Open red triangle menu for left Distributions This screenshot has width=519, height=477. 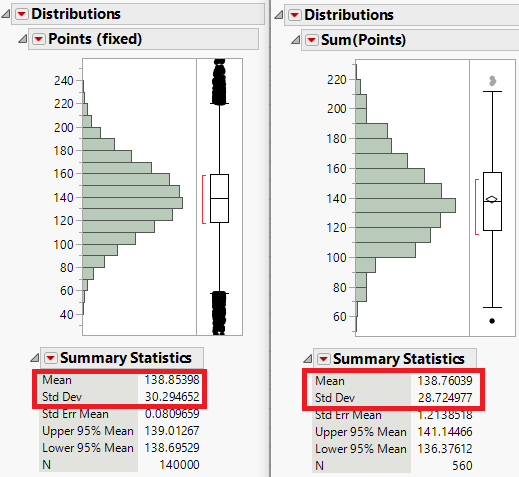tap(22, 14)
